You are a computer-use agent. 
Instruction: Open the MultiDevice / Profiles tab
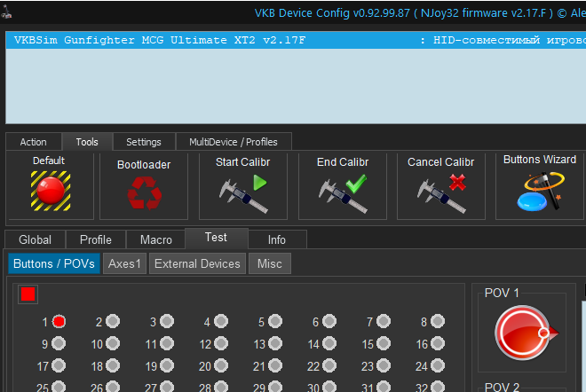(x=234, y=142)
